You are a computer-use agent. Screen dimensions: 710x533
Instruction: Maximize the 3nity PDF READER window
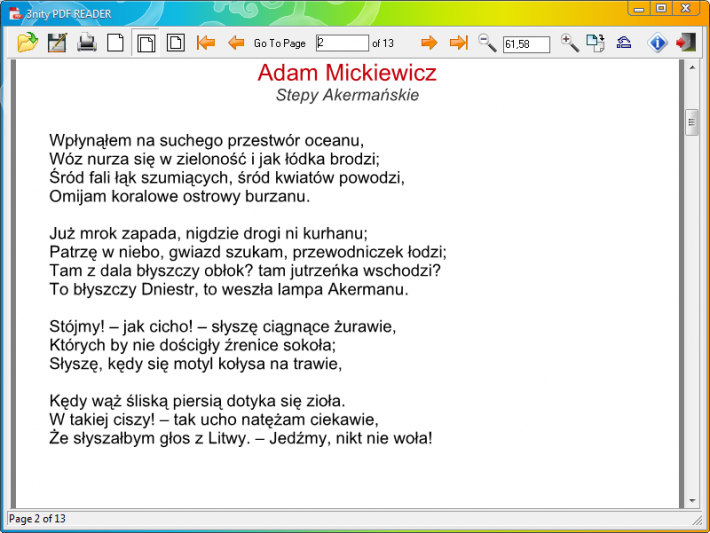(x=662, y=9)
